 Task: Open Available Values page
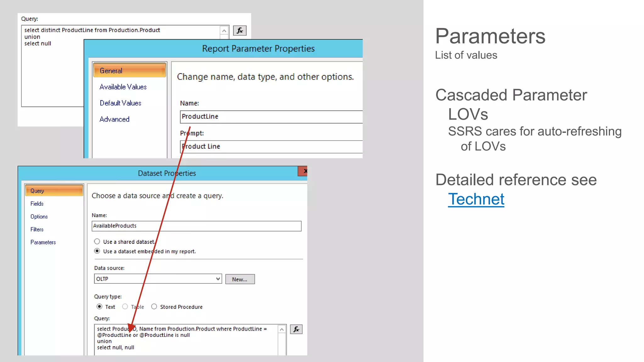(123, 87)
